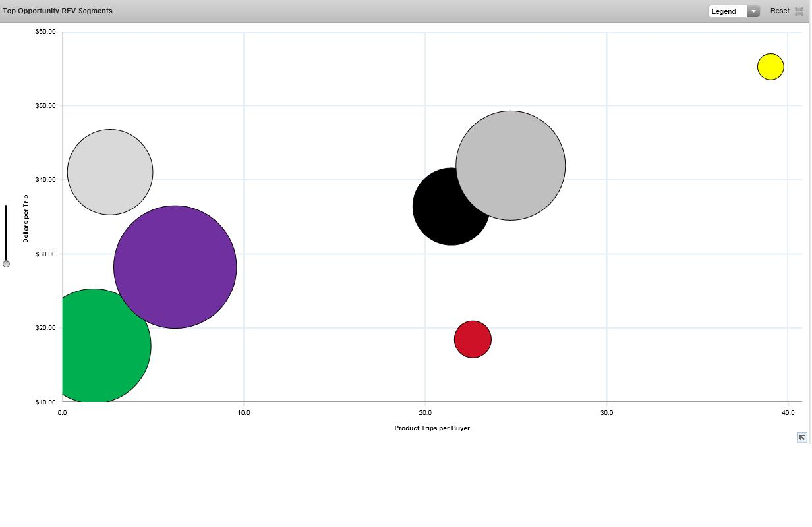Select the light gray bubble on left
Viewport: 812px width, 527px height.
coord(110,172)
